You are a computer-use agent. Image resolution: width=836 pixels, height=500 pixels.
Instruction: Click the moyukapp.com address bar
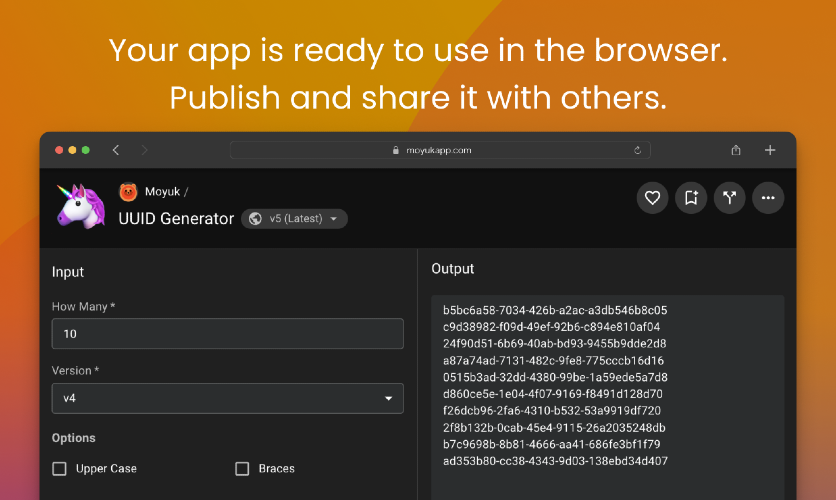(x=440, y=150)
